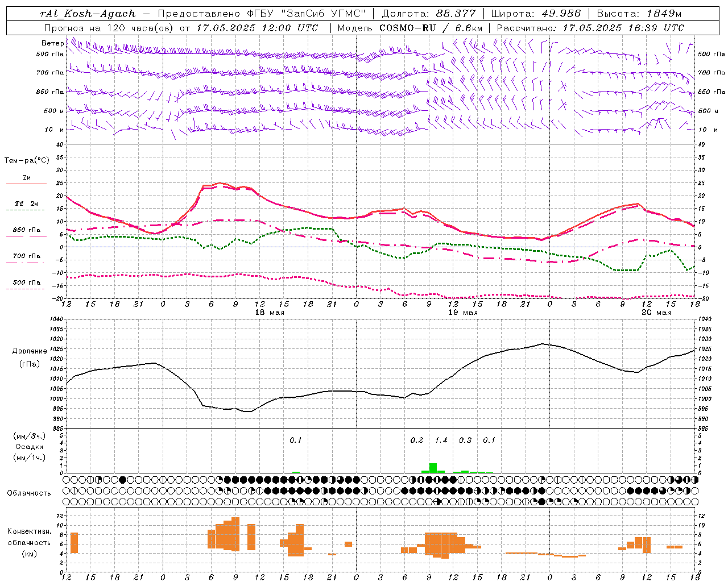The image size is (728, 582).
Task: Click the station name rAl_Kosh-Agach
Action: pyautogui.click(x=88, y=13)
